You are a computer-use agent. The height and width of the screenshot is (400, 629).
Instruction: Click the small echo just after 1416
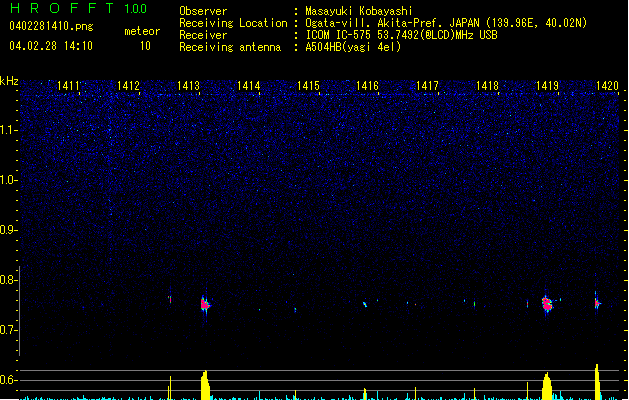click(365, 304)
